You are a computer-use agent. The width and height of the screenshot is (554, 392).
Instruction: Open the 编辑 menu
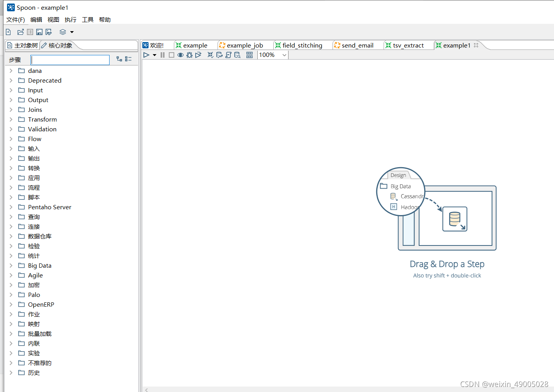(x=36, y=20)
